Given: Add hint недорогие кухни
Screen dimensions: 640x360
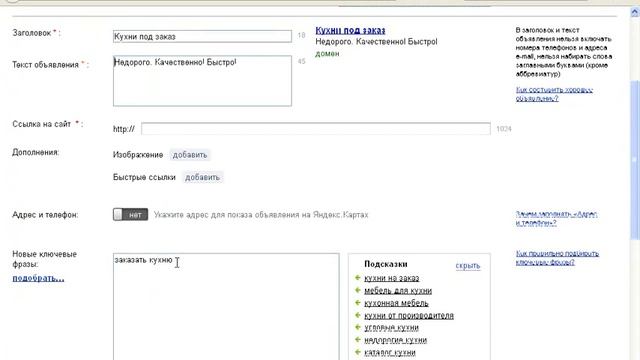Looking at the screenshot, I should click(x=396, y=340).
